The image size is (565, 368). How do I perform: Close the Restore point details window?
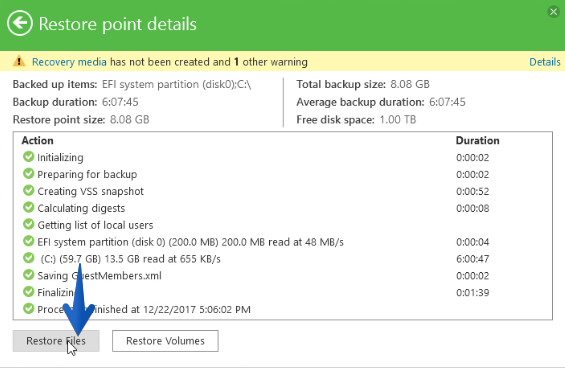(x=553, y=12)
